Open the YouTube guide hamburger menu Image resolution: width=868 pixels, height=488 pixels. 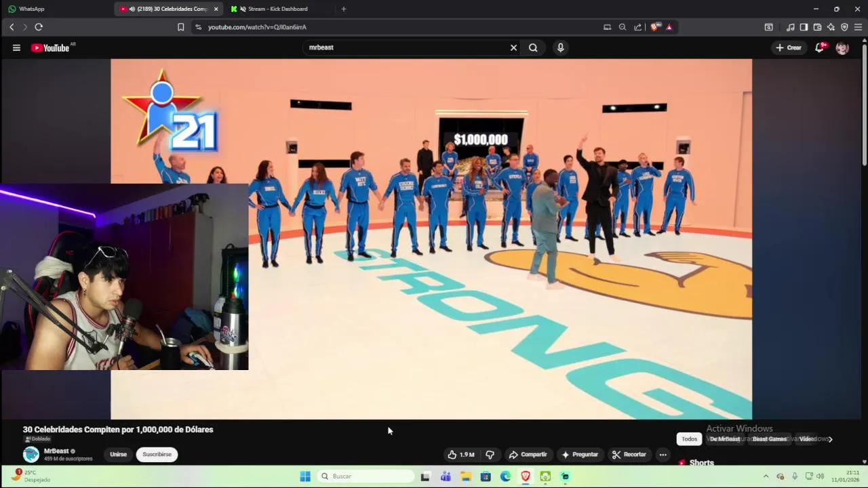pos(16,47)
